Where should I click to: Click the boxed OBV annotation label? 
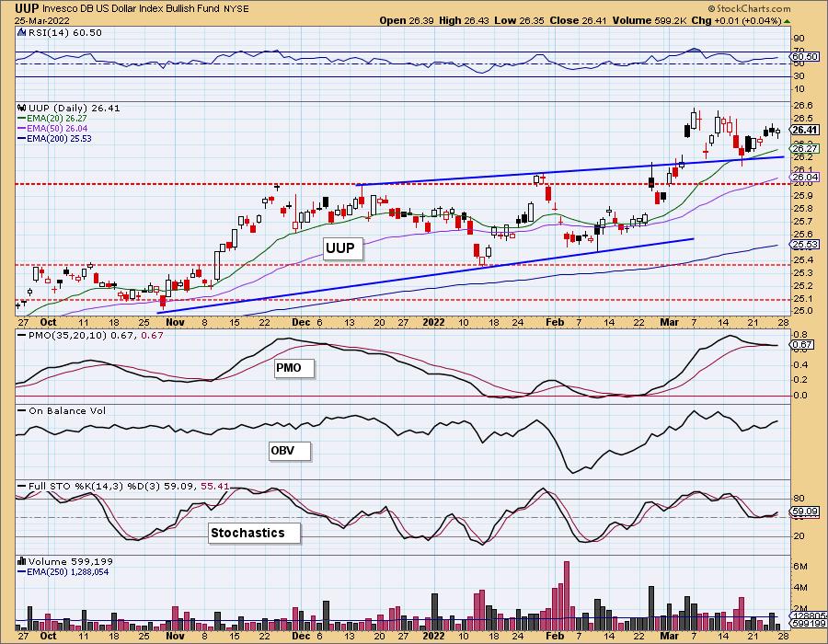(289, 451)
